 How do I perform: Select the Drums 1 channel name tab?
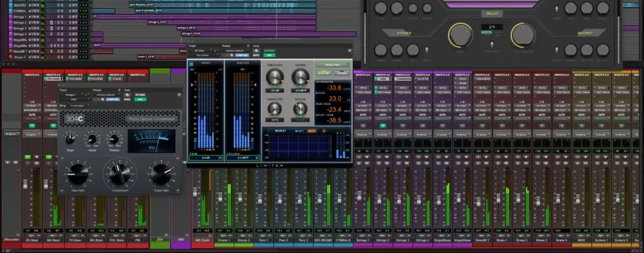pos(224,239)
